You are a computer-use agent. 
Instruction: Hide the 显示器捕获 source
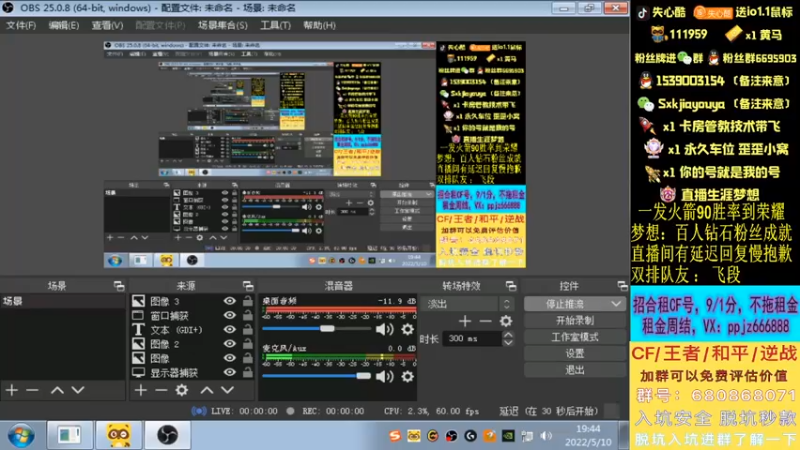(x=230, y=372)
